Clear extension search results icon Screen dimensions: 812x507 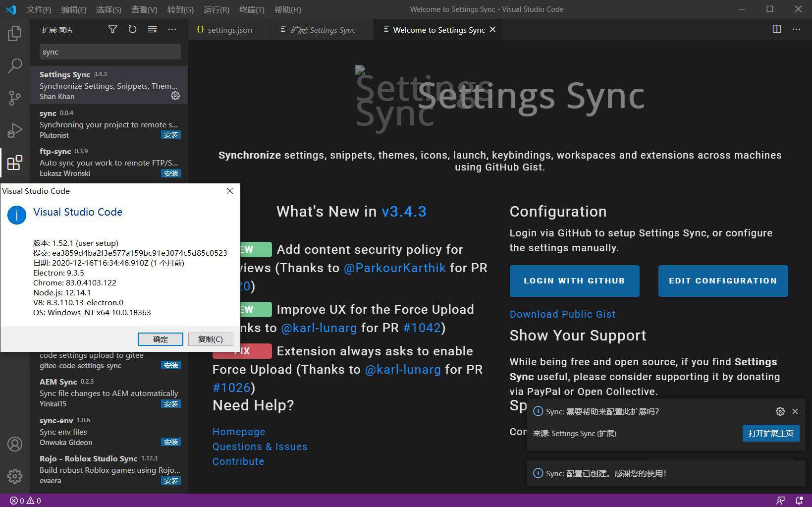tap(152, 30)
